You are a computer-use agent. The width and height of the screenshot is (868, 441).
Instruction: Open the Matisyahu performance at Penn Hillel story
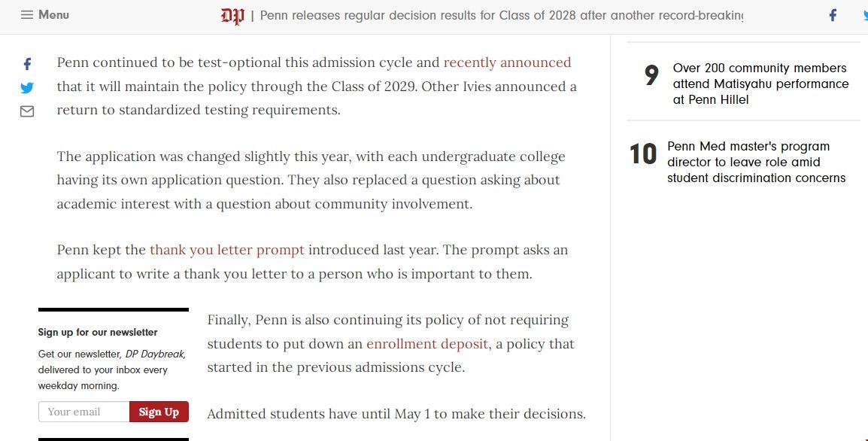(x=760, y=84)
